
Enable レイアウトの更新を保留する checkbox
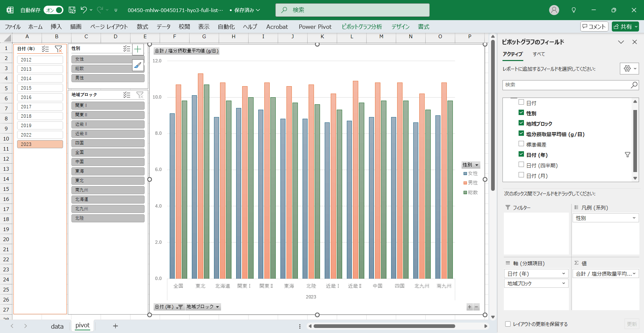coord(508,324)
